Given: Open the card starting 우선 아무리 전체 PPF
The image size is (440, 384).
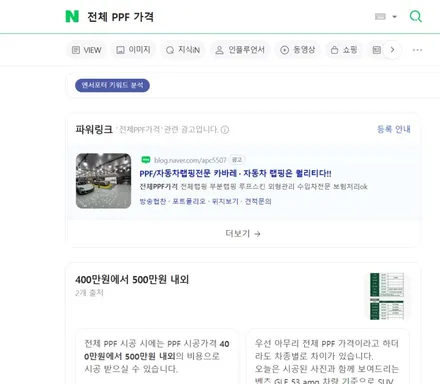Looking at the screenshot, I should (327, 357).
